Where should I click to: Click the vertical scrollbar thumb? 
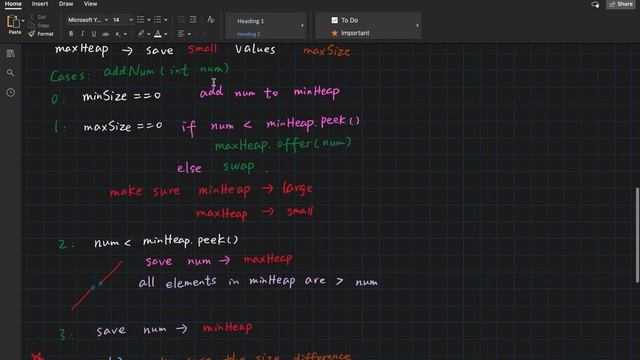click(x=637, y=235)
